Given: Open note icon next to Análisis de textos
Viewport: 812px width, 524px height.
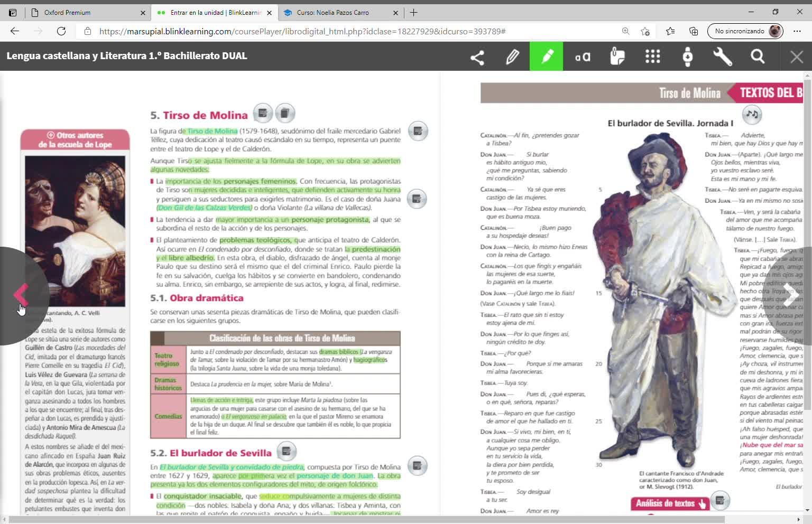Looking at the screenshot, I should 719,500.
